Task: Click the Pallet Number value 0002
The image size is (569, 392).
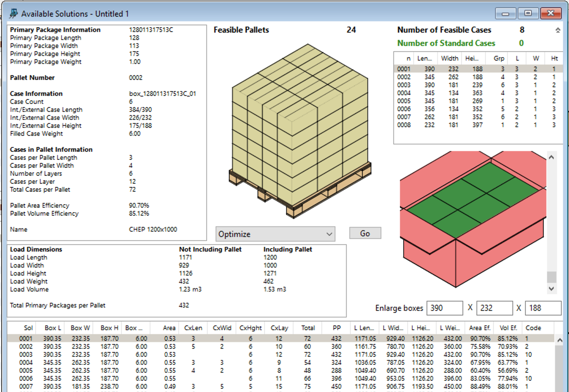Action: point(135,78)
